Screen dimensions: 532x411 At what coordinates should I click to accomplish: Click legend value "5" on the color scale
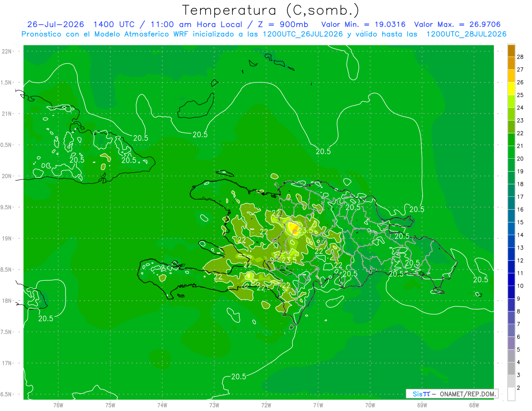click(x=519, y=350)
